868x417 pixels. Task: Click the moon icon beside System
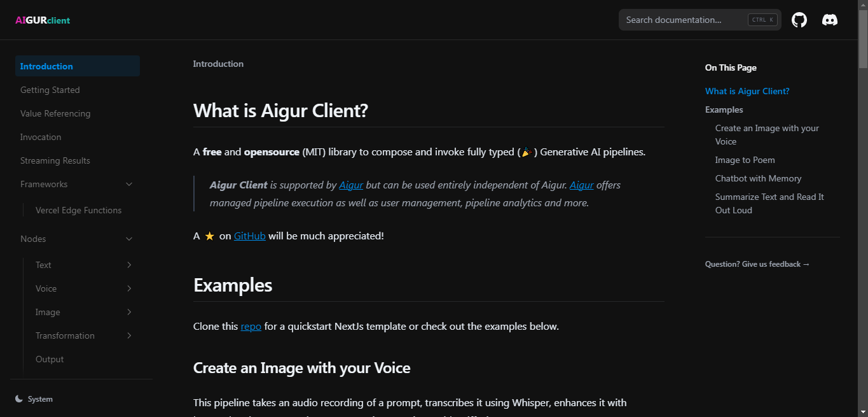19,399
